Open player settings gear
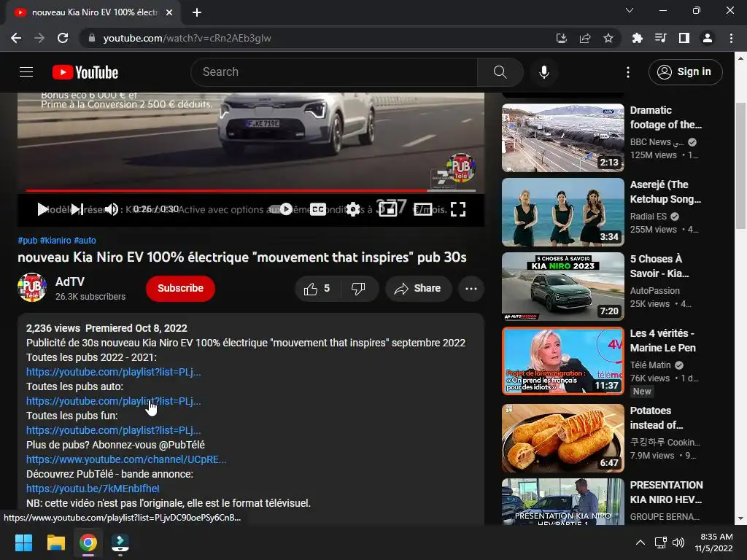The image size is (747, 560). pyautogui.click(x=353, y=209)
